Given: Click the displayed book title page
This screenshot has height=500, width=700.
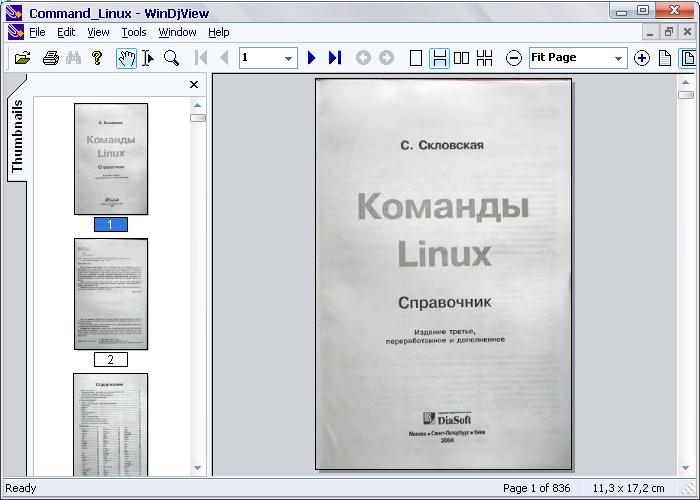Looking at the screenshot, I should tap(444, 274).
